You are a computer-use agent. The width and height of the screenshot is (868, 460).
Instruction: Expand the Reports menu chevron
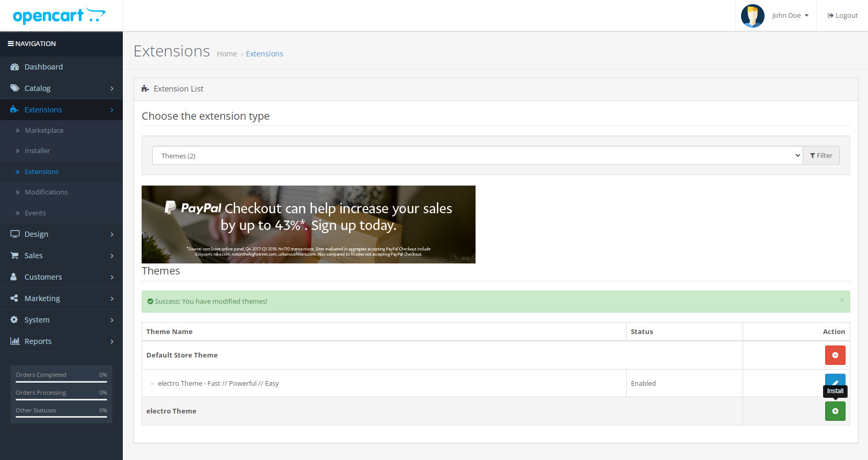pos(112,341)
